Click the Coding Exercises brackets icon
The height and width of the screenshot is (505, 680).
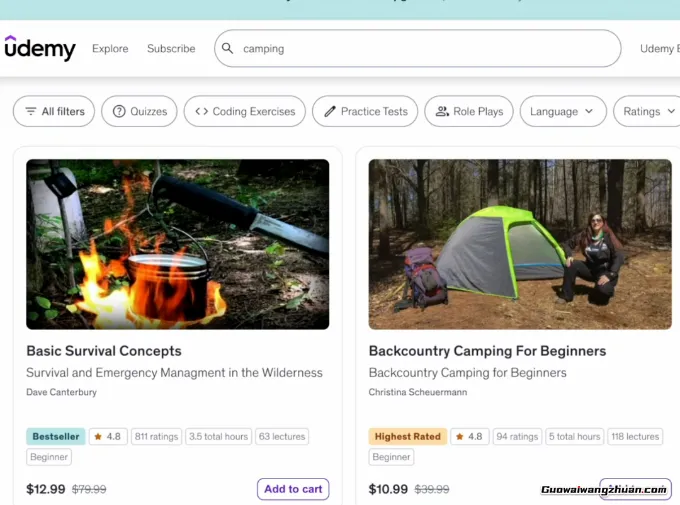click(202, 112)
